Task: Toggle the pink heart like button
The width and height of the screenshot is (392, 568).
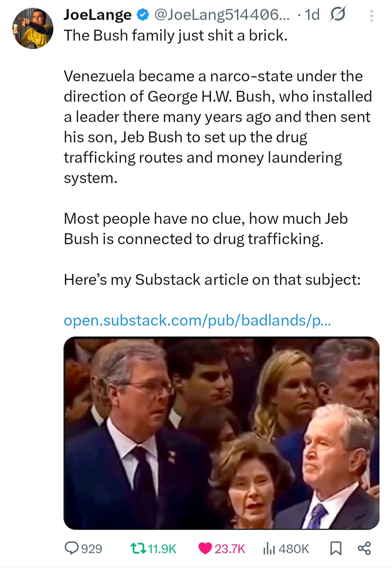Action: click(205, 548)
